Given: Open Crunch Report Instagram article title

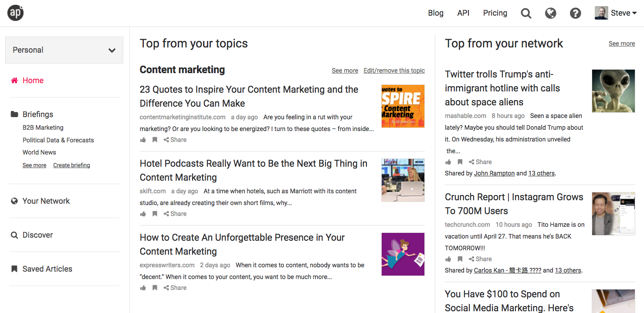Looking at the screenshot, I should pos(514,204).
